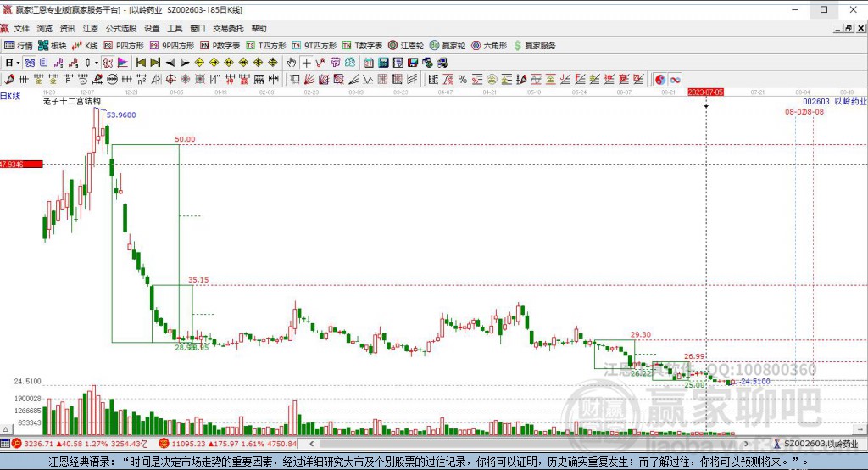
Task: Select the target circle crosshair tool
Action: click(x=171, y=79)
